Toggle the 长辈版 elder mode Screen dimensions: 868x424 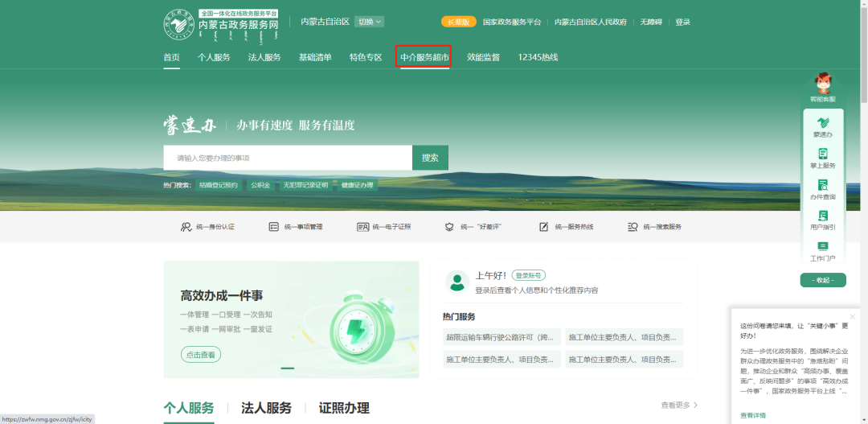point(459,23)
